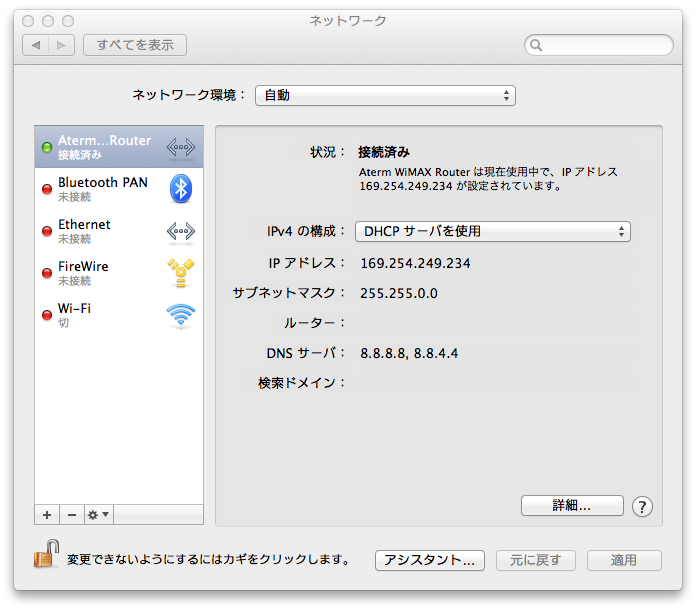Close the Network preferences window
The width and height of the screenshot is (696, 610).
[28, 21]
